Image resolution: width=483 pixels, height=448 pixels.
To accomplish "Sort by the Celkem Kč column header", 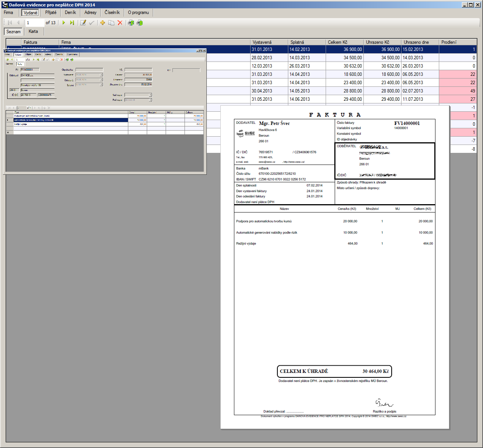I will click(x=345, y=42).
